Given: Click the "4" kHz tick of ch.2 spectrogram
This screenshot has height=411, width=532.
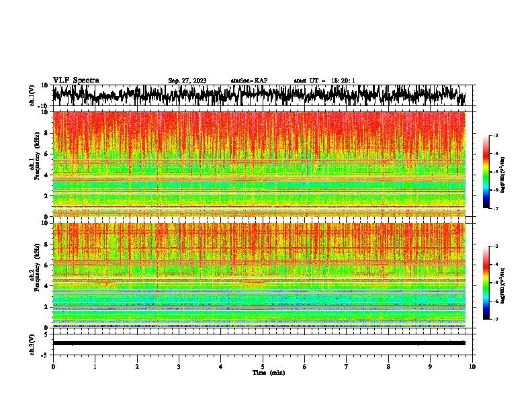Looking at the screenshot, I should coord(46,286).
